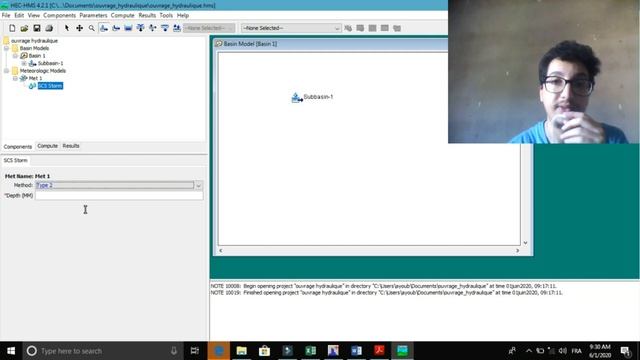Click the Basin Model horizontal scrollbar right arrow
The height and width of the screenshot is (360, 640).
517,251
